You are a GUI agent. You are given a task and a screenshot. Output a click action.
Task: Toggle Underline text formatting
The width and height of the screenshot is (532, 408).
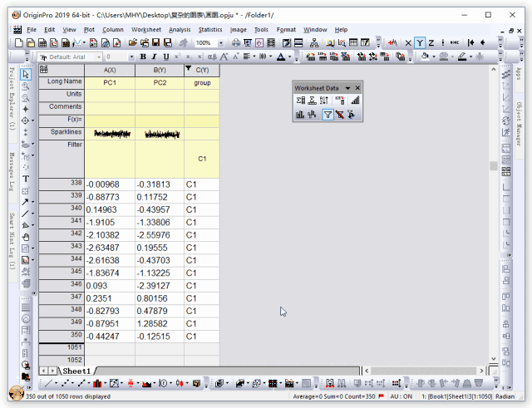pyautogui.click(x=166, y=57)
